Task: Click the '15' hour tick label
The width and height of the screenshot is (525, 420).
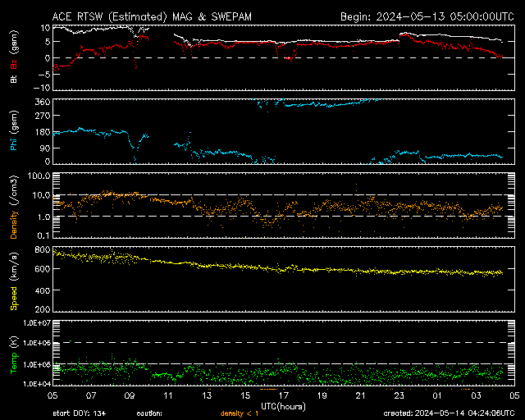Action: [245, 395]
